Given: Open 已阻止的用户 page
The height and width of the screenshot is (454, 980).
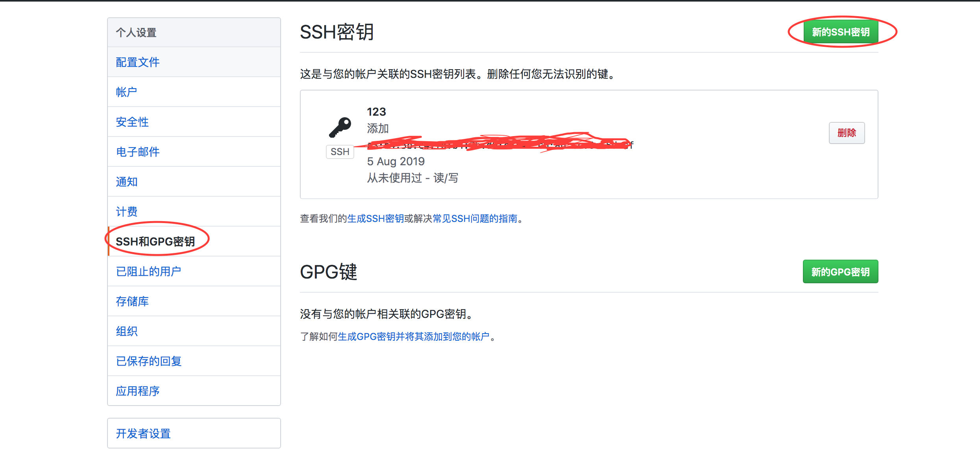Looking at the screenshot, I should click(x=148, y=271).
